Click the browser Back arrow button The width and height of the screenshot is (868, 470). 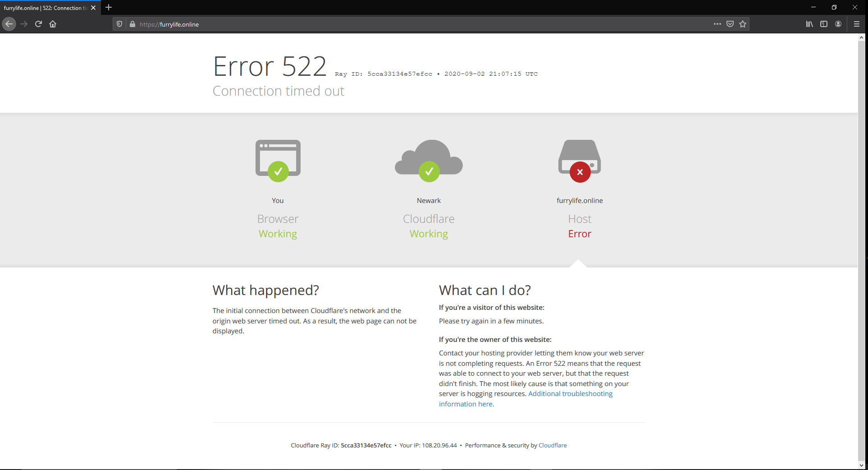point(9,24)
